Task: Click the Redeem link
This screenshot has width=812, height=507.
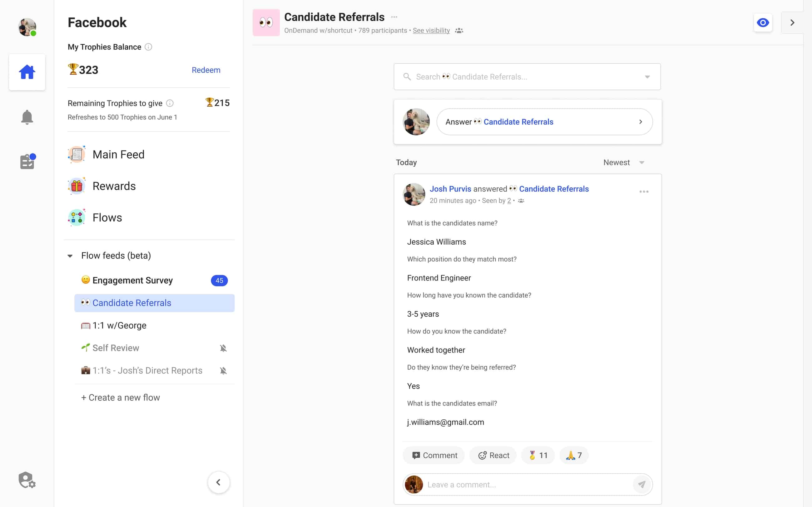Action: point(206,70)
